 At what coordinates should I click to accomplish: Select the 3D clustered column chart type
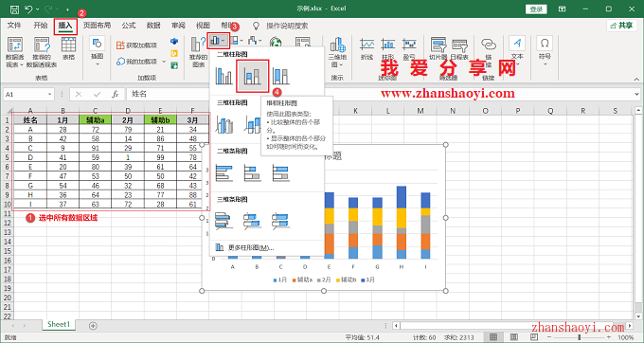(x=224, y=125)
